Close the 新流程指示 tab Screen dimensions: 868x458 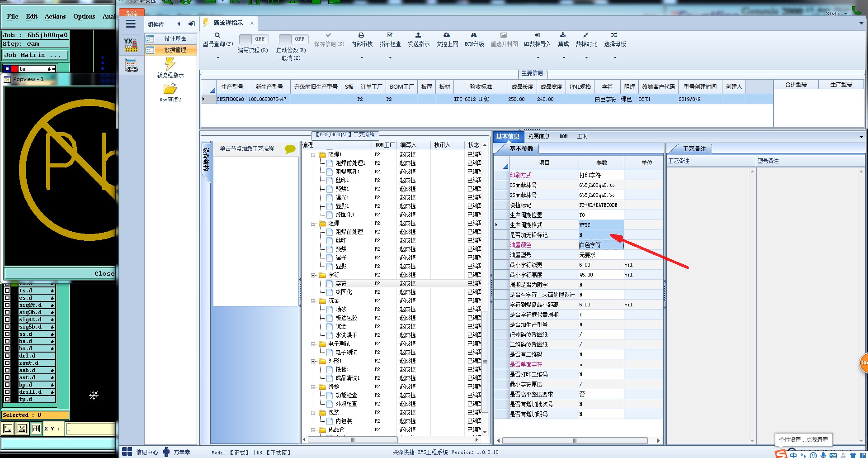252,23
